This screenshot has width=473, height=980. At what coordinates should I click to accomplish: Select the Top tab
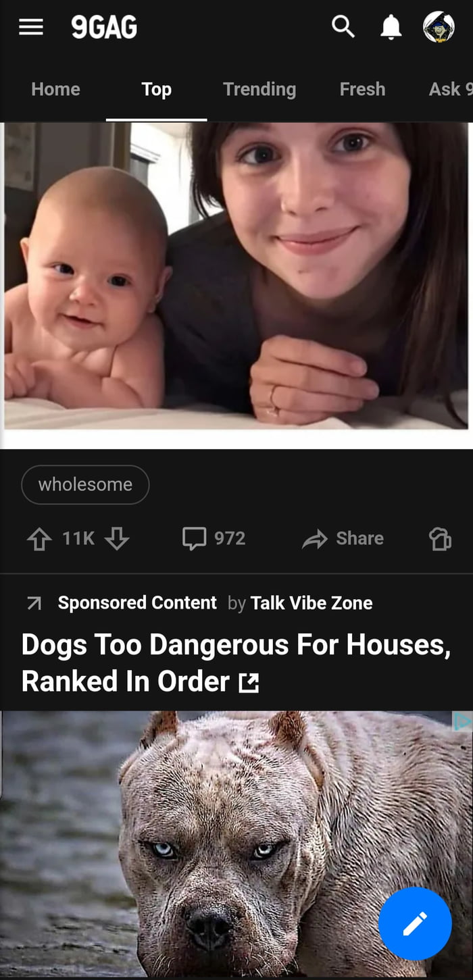click(x=156, y=90)
